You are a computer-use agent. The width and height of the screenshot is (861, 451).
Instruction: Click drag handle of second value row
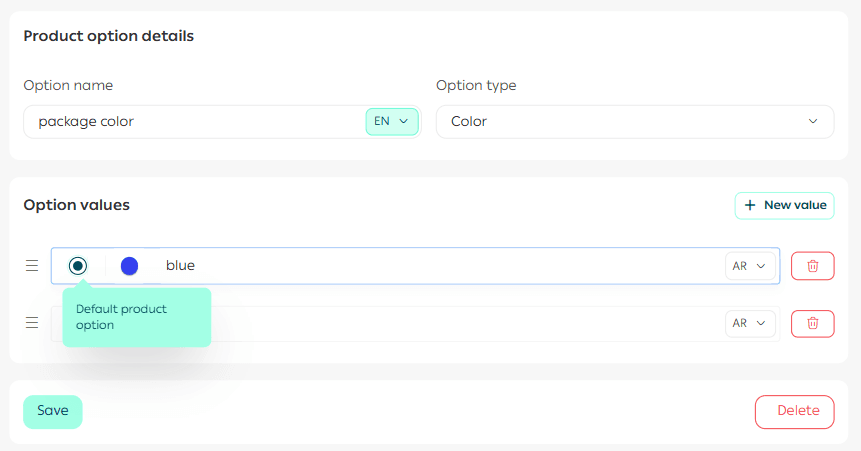[x=32, y=323]
